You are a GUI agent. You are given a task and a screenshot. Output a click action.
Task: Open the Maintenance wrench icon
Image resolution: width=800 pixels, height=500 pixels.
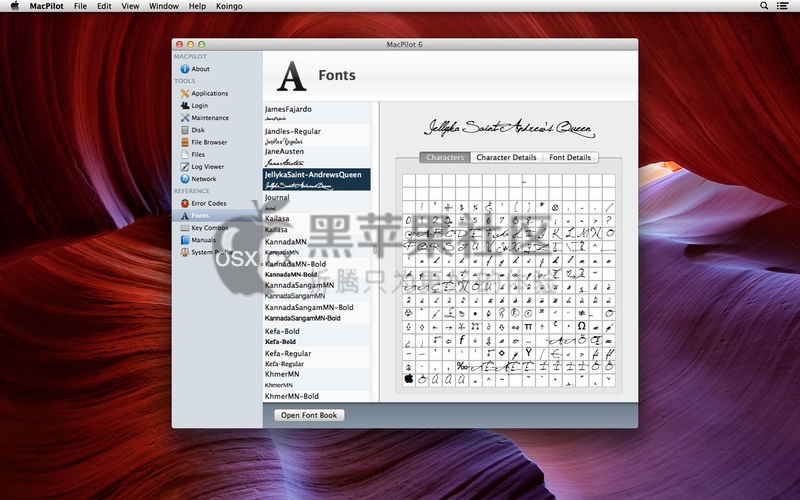tap(185, 118)
